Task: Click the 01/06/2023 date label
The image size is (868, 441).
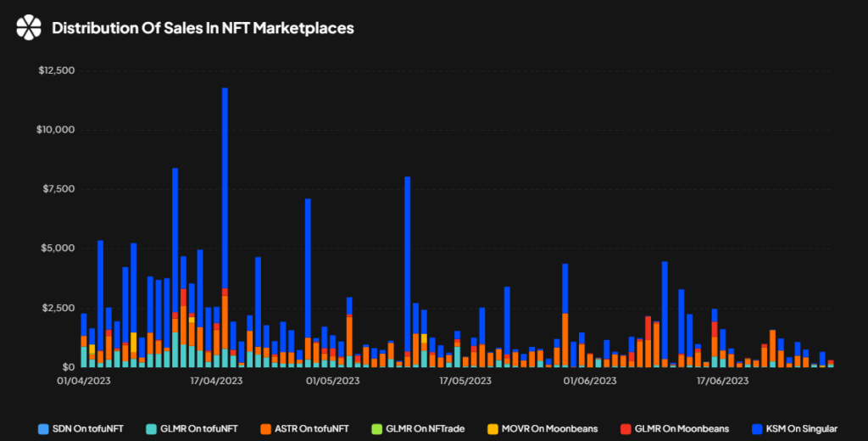Action: coord(590,381)
